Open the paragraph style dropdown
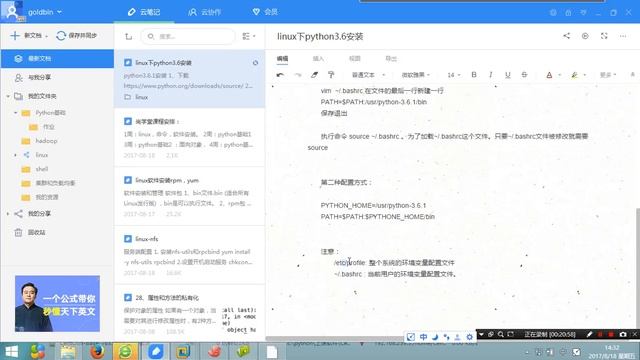 (368, 75)
